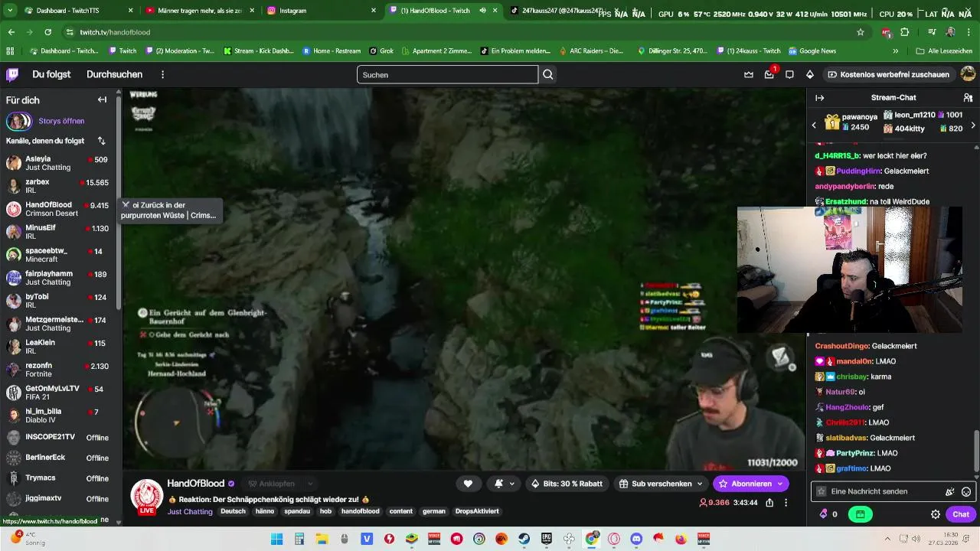Viewport: 980px width, 551px height.
Task: Click the sidebar scrollbar
Action: click(x=119, y=306)
